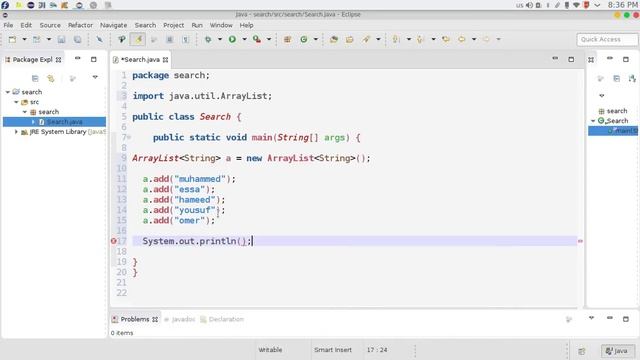
Task: Click the Outline view tab icon
Action: click(591, 60)
